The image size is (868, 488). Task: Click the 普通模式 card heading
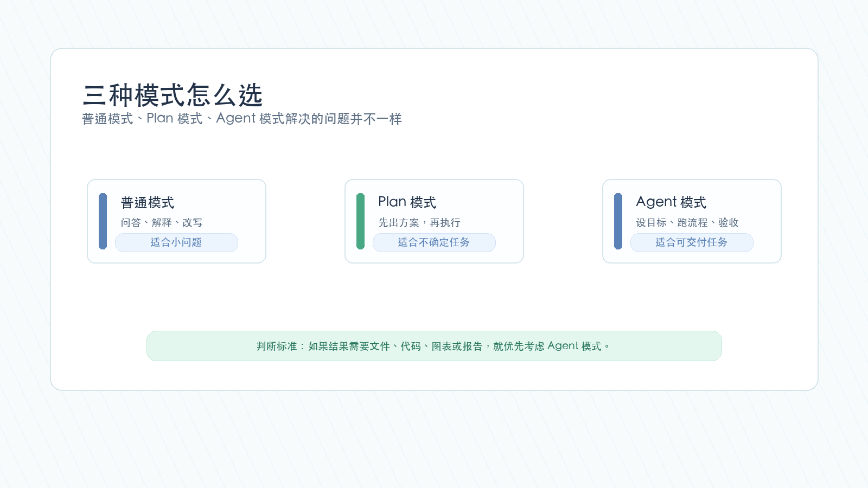click(x=148, y=203)
